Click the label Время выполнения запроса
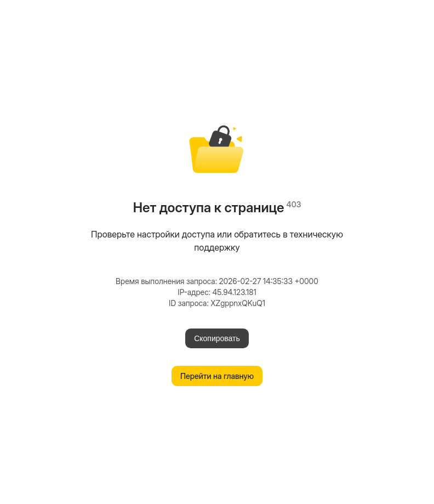Viewport: 434px width, 504px height. pyautogui.click(x=166, y=281)
